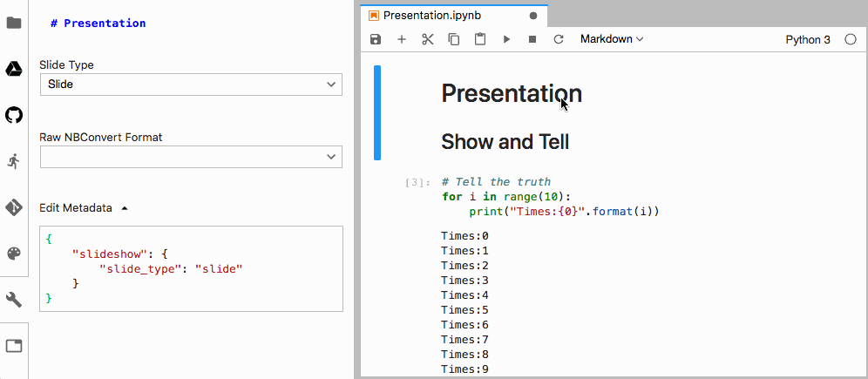Open the Google Drive sidebar tab
This screenshot has height=379, width=868.
click(x=14, y=69)
